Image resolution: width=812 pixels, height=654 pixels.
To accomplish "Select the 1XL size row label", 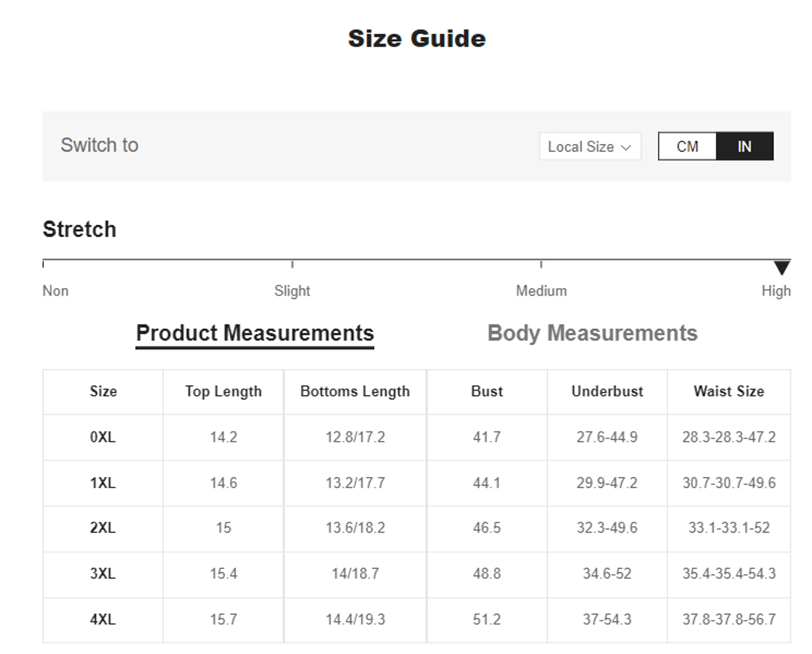I will 103,483.
